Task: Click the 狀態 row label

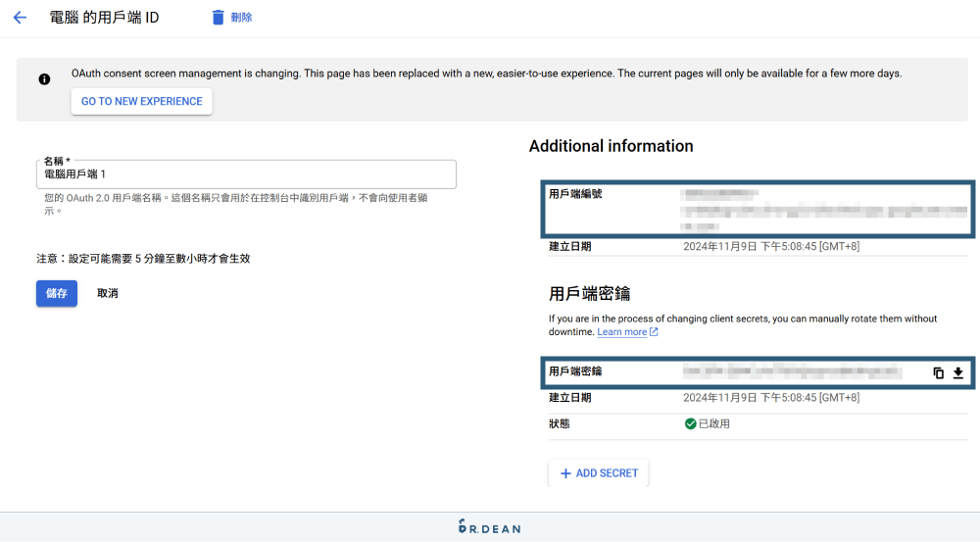Action: [x=560, y=423]
